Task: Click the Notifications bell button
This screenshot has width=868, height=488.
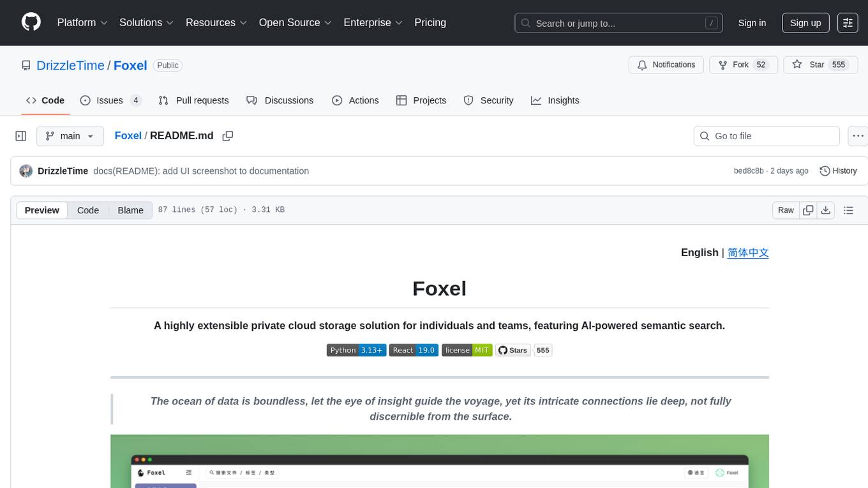Action: [666, 65]
